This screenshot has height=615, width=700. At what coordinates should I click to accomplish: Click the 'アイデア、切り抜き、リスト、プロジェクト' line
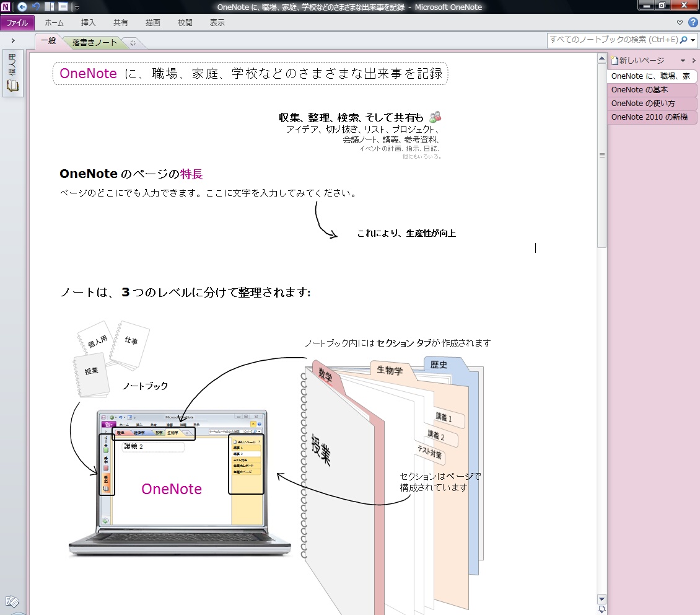coord(362,129)
